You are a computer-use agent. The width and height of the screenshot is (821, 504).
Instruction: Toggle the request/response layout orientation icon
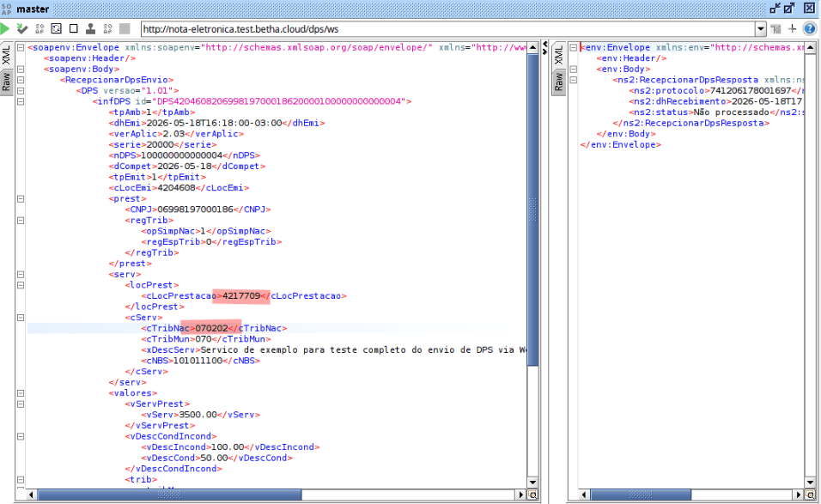point(776,29)
